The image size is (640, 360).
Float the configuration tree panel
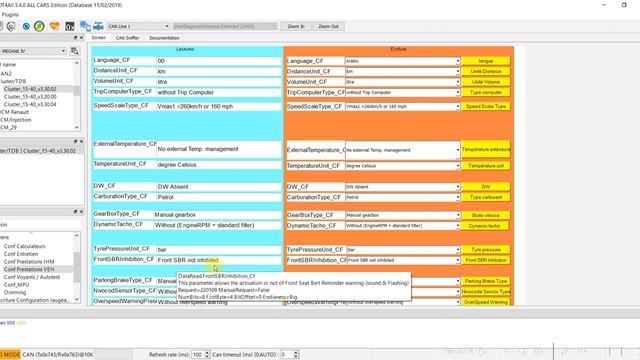click(x=76, y=211)
